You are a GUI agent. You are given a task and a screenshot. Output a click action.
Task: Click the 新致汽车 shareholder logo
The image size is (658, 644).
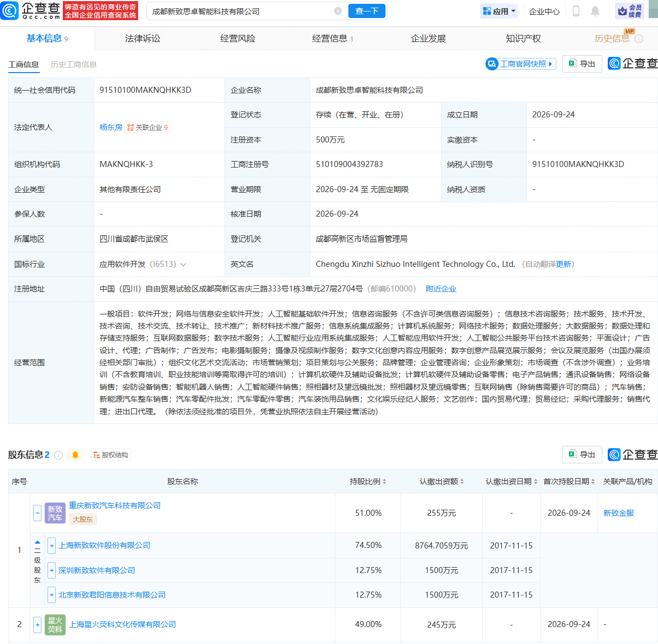tap(55, 513)
